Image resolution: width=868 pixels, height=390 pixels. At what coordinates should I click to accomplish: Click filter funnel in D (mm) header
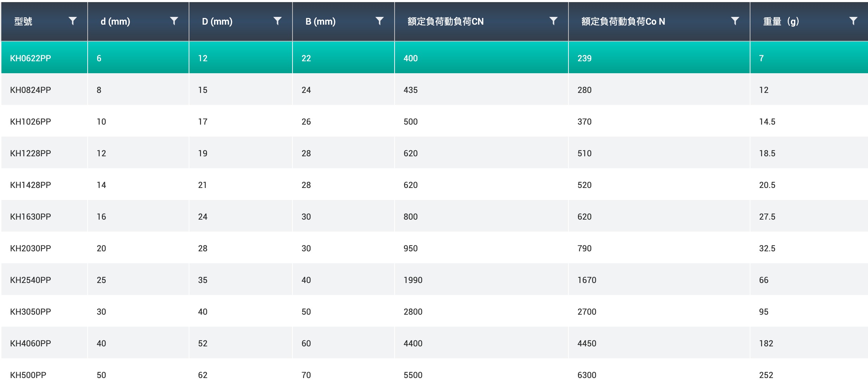277,21
